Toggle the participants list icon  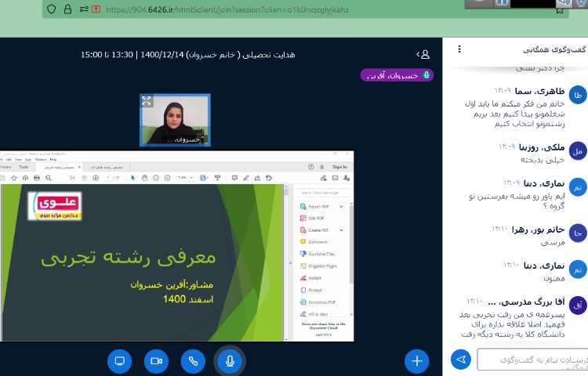(x=423, y=54)
